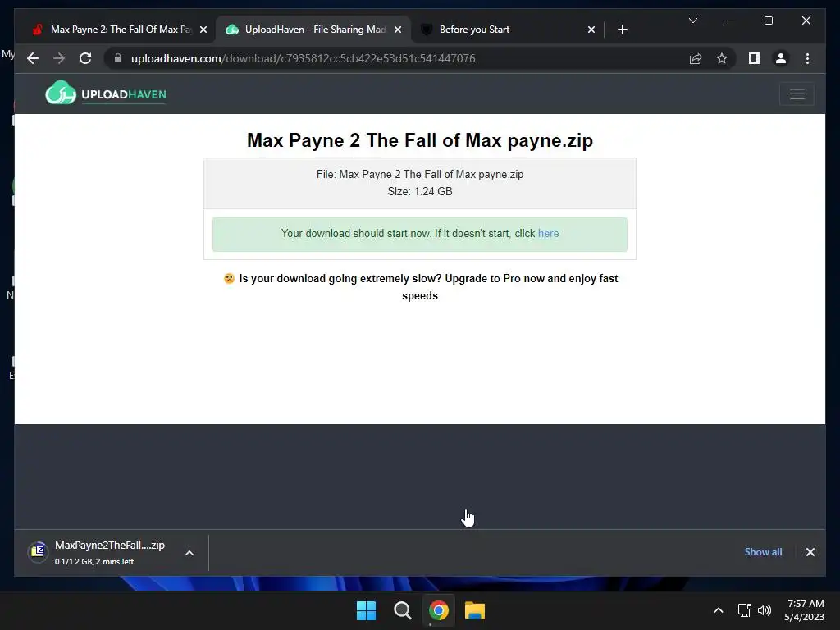Expand download options chevron for zip file
Viewport: 840px width, 630px height.
click(x=189, y=553)
